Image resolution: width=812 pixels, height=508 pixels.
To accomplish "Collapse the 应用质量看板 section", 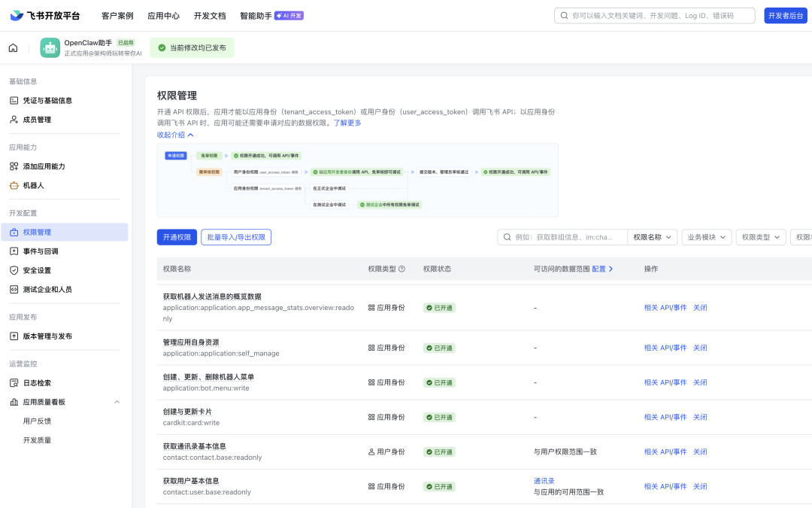I will point(117,402).
